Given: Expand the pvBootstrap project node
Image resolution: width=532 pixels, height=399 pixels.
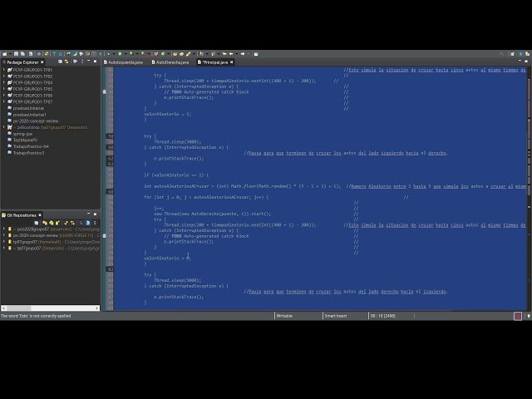Looking at the screenshot, I should pos(4,127).
